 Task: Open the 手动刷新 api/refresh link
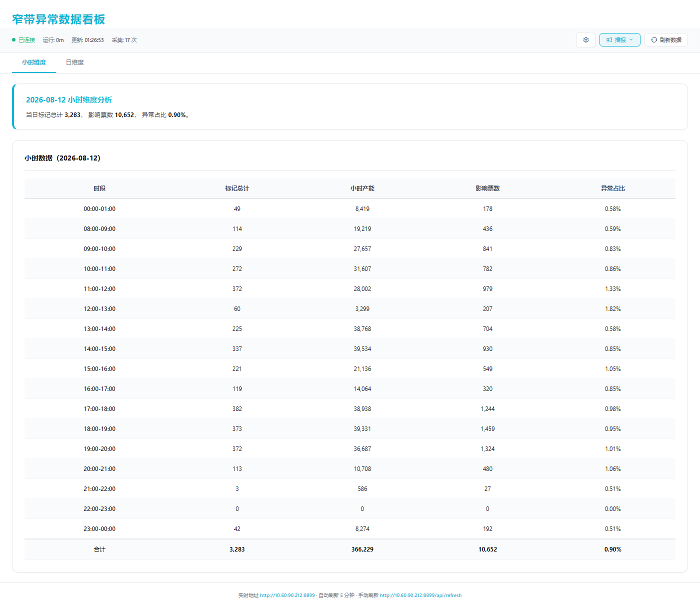click(420, 595)
